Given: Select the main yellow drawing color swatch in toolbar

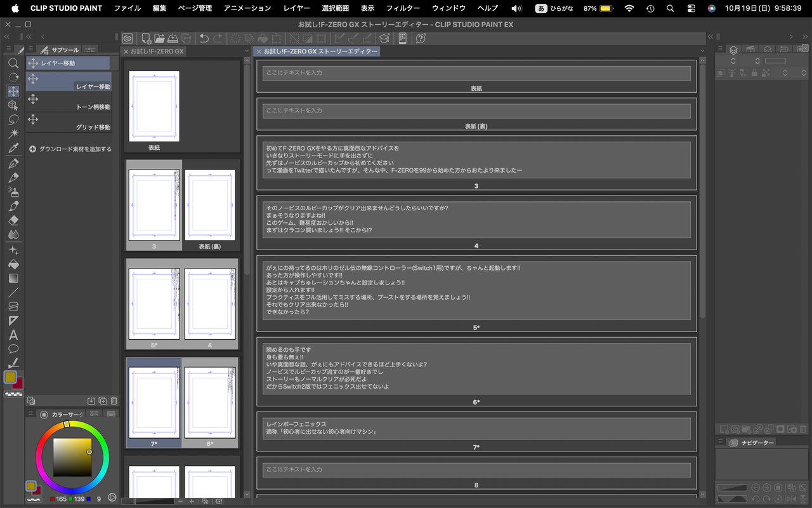Looking at the screenshot, I should [10, 377].
